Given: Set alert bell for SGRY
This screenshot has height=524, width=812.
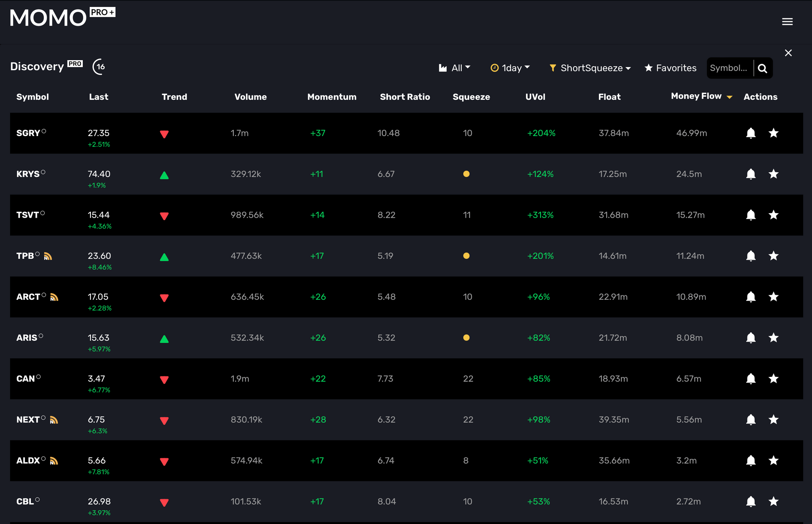Looking at the screenshot, I should pyautogui.click(x=751, y=133).
